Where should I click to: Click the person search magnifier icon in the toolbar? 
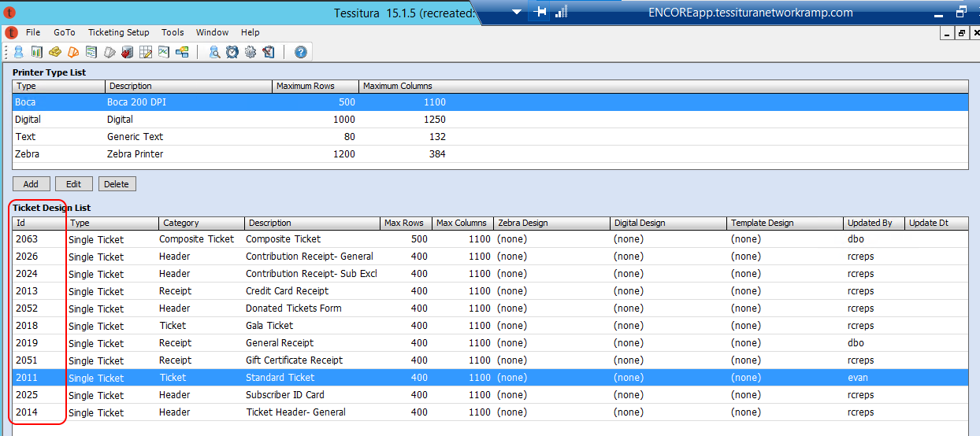click(x=214, y=53)
